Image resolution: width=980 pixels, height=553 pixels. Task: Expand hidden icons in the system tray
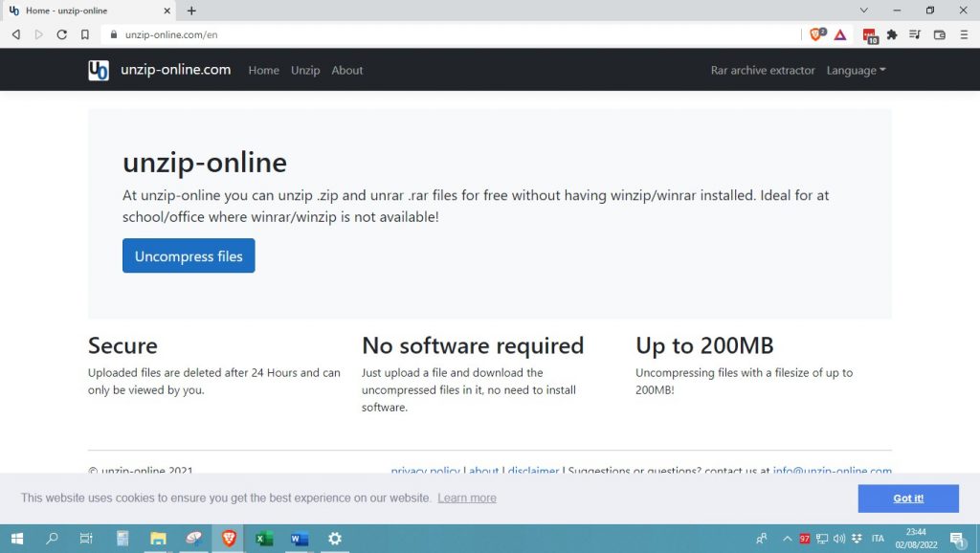click(x=787, y=539)
